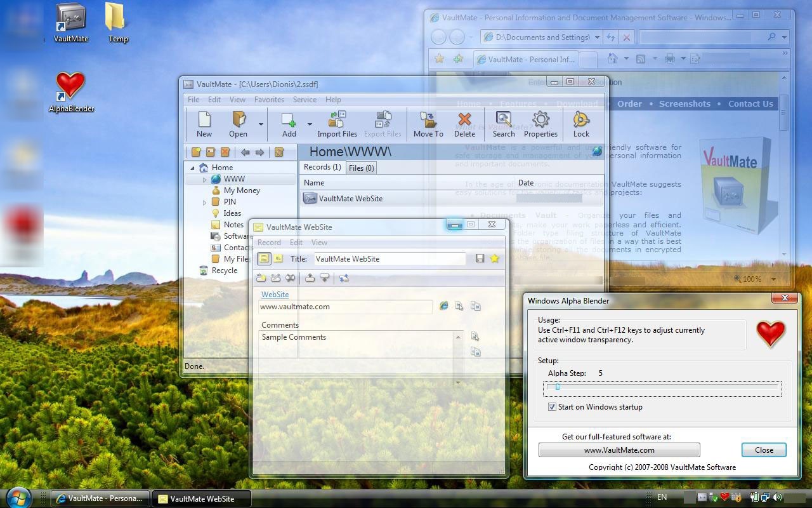Open the Search tool in VaultMate

click(x=504, y=124)
